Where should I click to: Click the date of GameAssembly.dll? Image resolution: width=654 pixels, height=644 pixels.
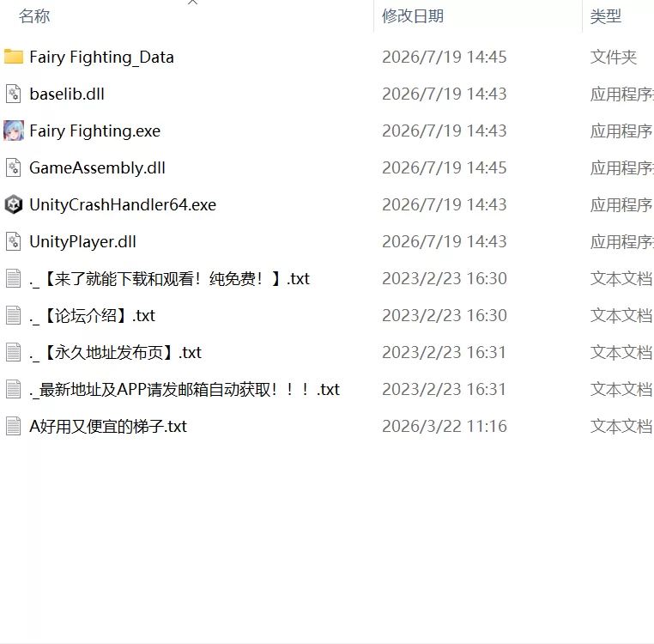pos(445,167)
